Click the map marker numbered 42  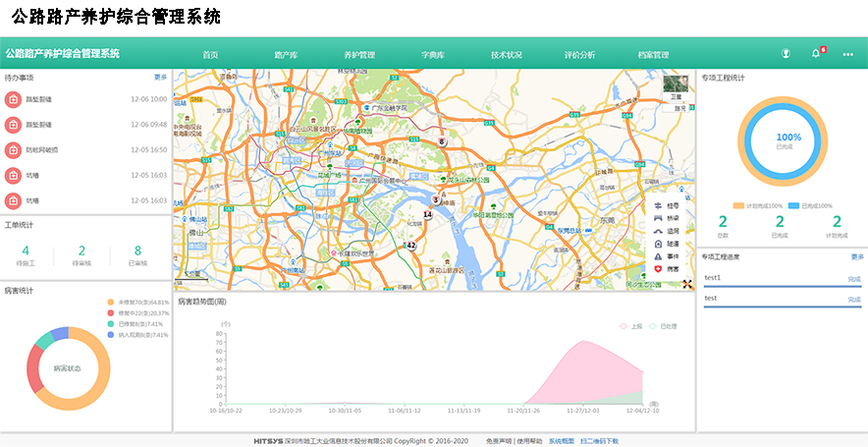[x=411, y=246]
